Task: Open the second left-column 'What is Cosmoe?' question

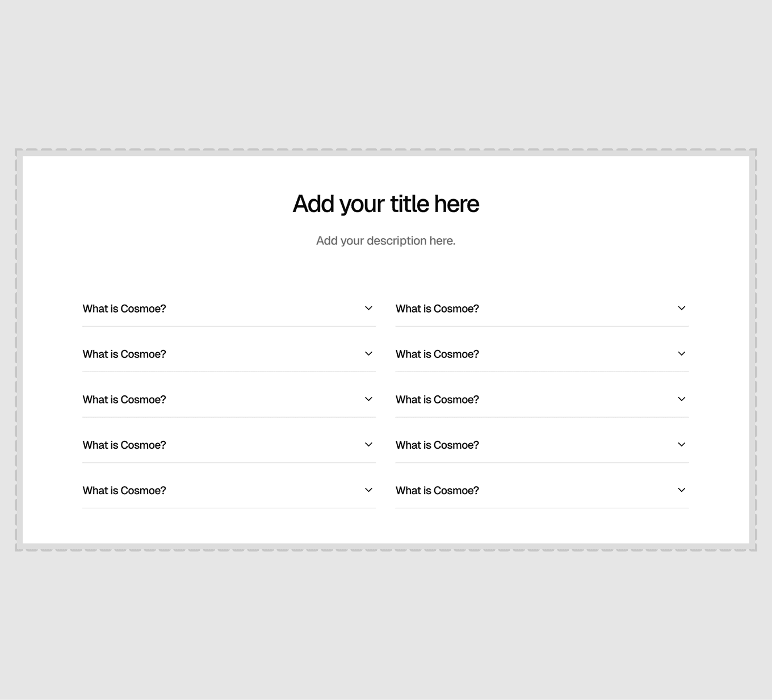Action: point(124,354)
